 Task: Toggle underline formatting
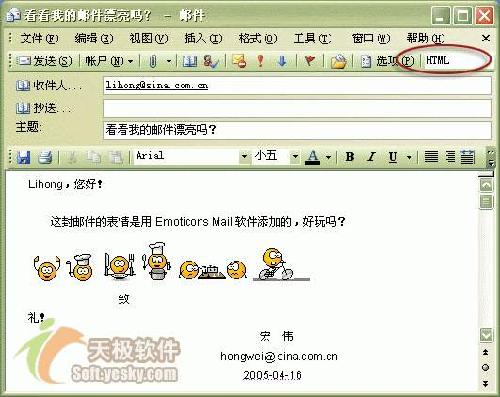coord(393,156)
